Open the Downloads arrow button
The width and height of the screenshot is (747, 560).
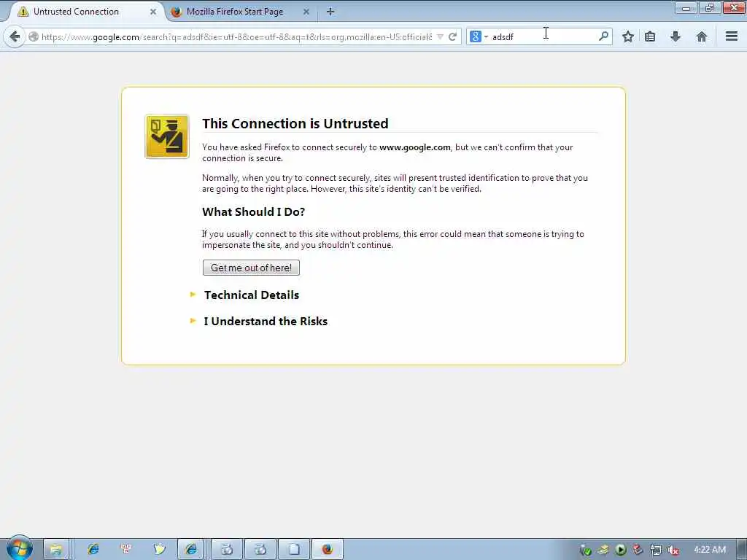click(675, 36)
